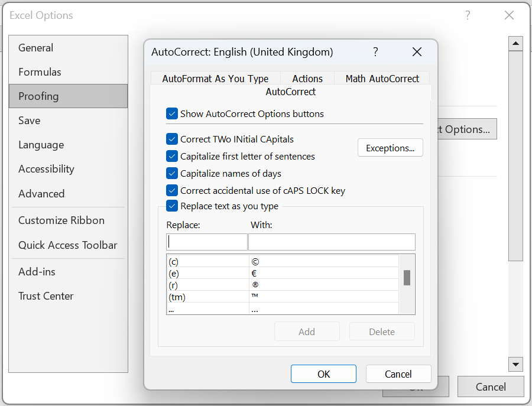This screenshot has height=406, width=532.
Task: Click the With input field
Action: point(332,242)
